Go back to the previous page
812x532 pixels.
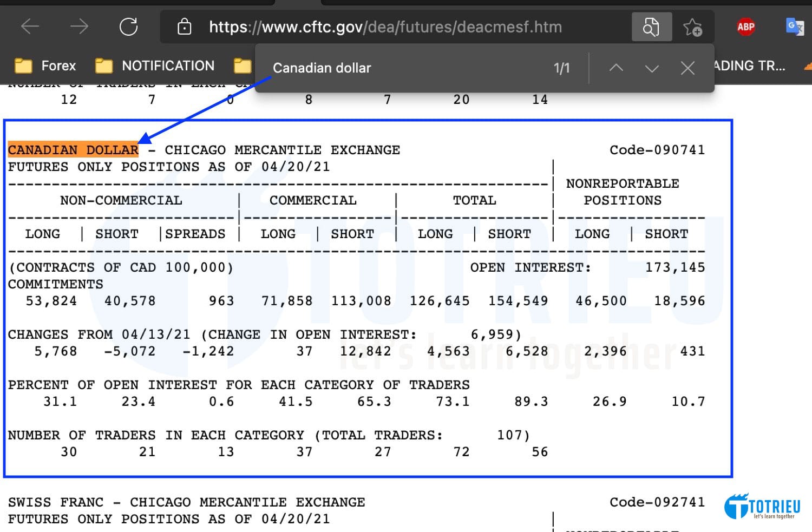click(30, 27)
